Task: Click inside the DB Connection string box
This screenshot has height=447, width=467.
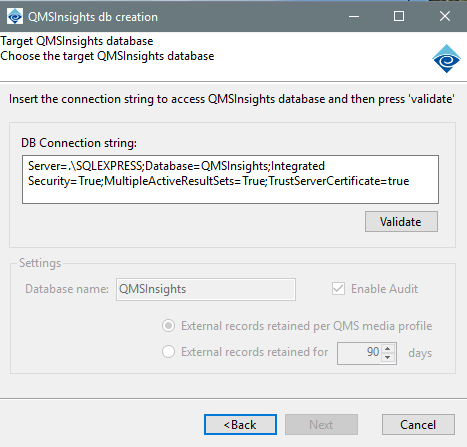Action: tap(230, 179)
